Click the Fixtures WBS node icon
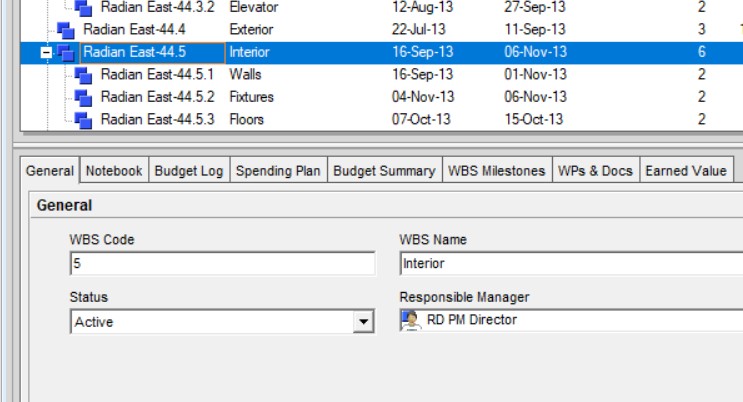 (x=84, y=97)
